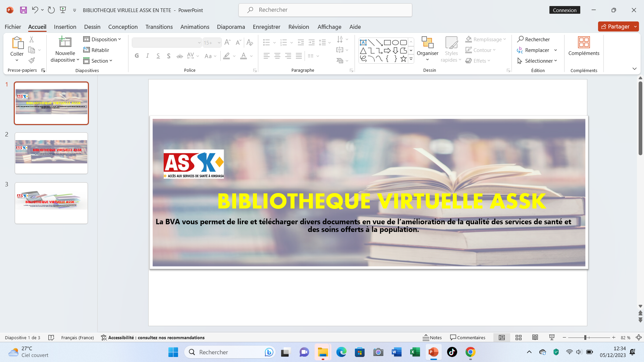Select the star shape in shapes gallery
This screenshot has height=362, width=644.
(x=404, y=59)
